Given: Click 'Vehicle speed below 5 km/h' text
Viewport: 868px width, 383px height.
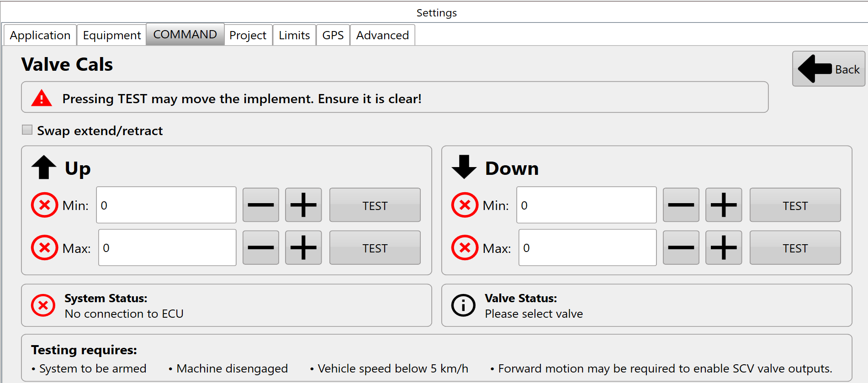Looking at the screenshot, I should click(x=393, y=368).
